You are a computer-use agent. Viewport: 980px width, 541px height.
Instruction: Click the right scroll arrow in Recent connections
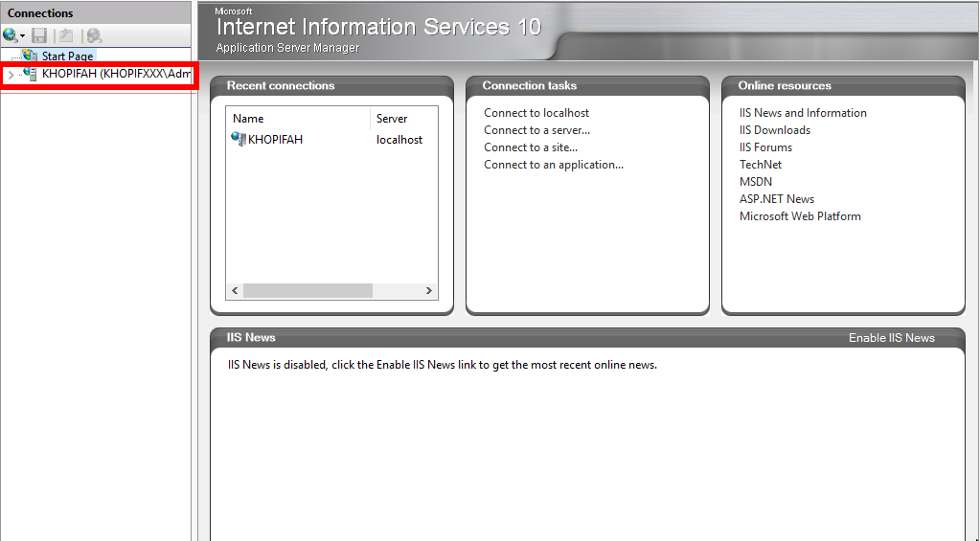429,290
